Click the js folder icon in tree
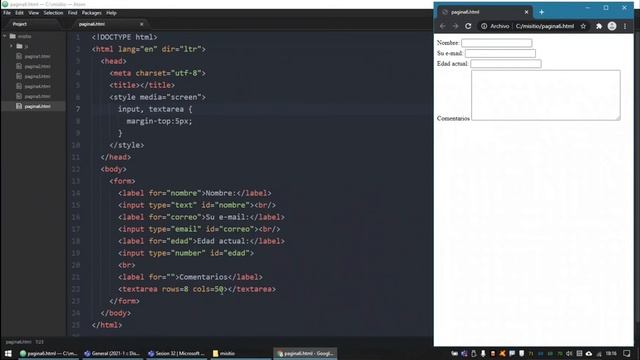Image resolution: width=640 pixels, height=360 pixels. point(19,46)
